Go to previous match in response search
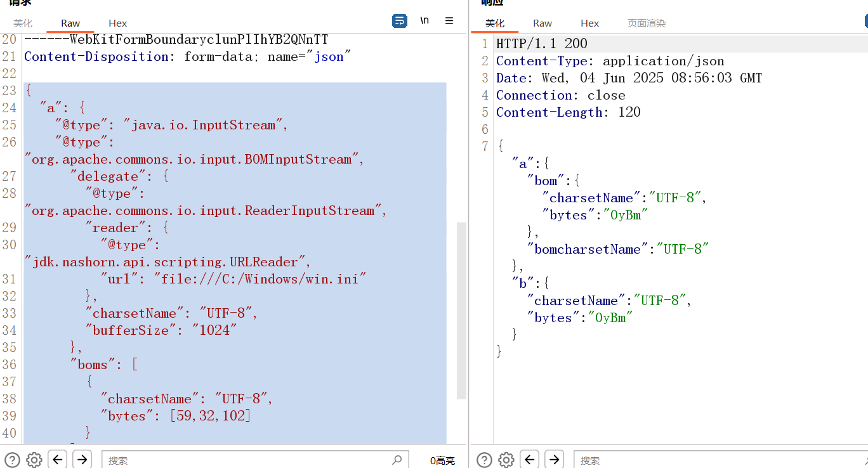The width and height of the screenshot is (868, 468). coord(530,459)
